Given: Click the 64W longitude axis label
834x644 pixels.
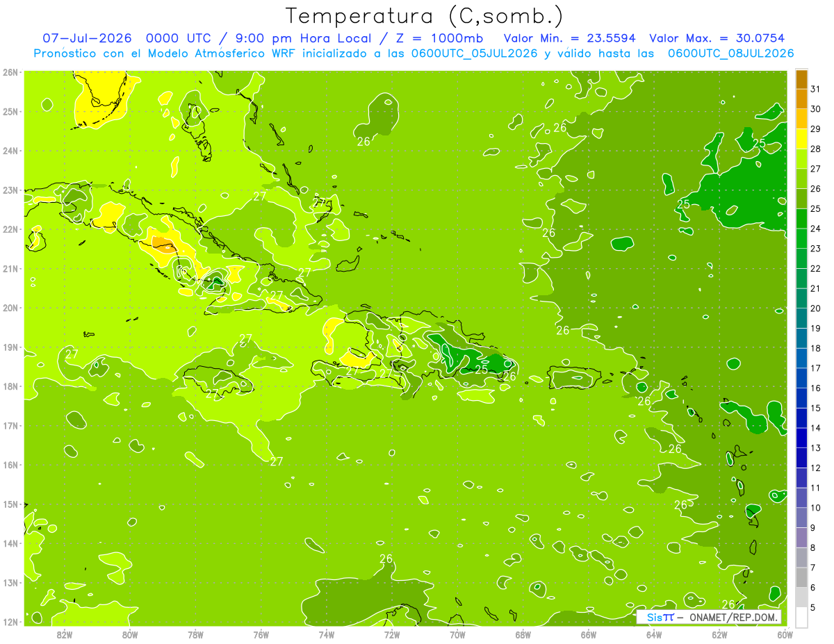Looking at the screenshot, I should pos(653,634).
